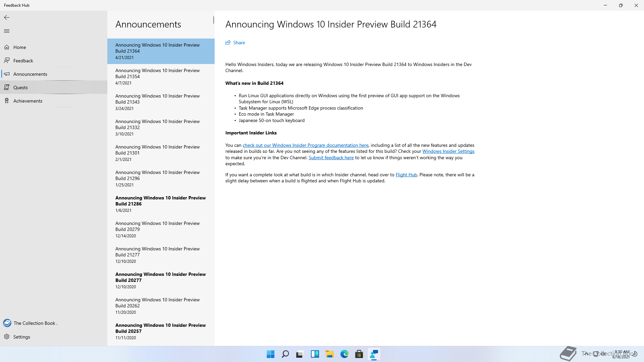Select announcement for Build 21354
644x362 pixels.
pyautogui.click(x=161, y=77)
